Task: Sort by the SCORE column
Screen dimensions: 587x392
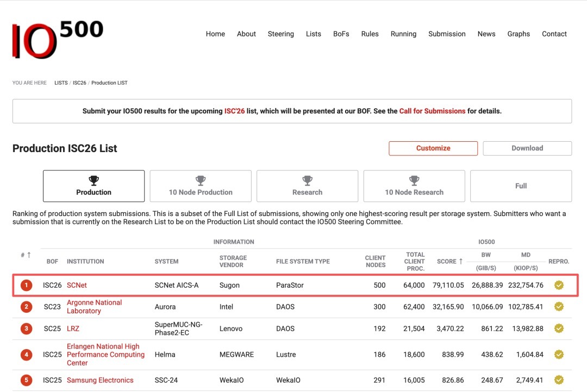Action: pos(449,262)
